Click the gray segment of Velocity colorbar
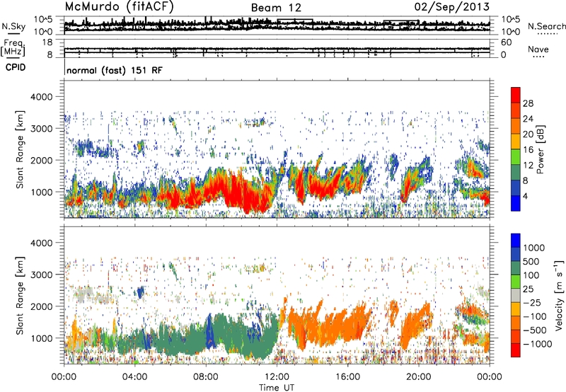The height and width of the screenshot is (392, 566). coord(516,295)
